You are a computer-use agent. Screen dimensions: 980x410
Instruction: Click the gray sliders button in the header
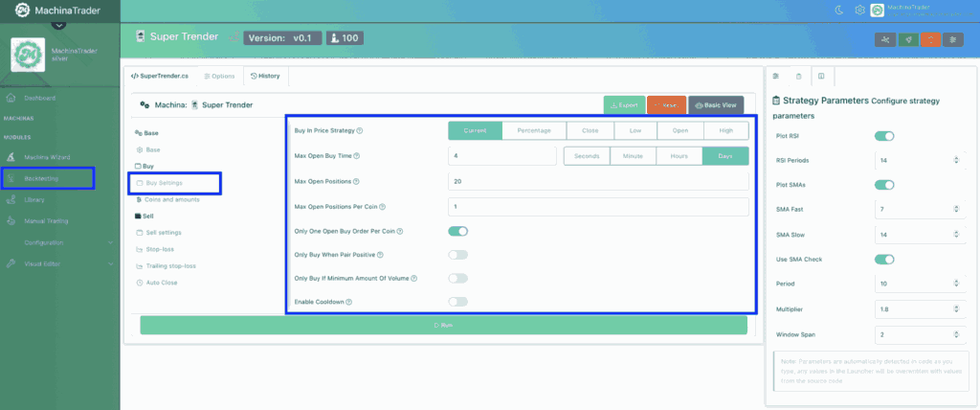pyautogui.click(x=953, y=39)
